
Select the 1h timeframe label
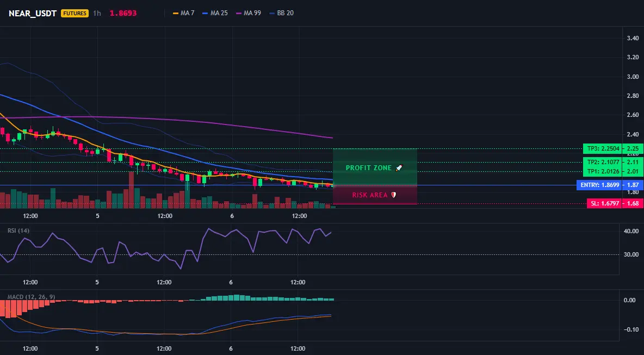[x=97, y=13]
